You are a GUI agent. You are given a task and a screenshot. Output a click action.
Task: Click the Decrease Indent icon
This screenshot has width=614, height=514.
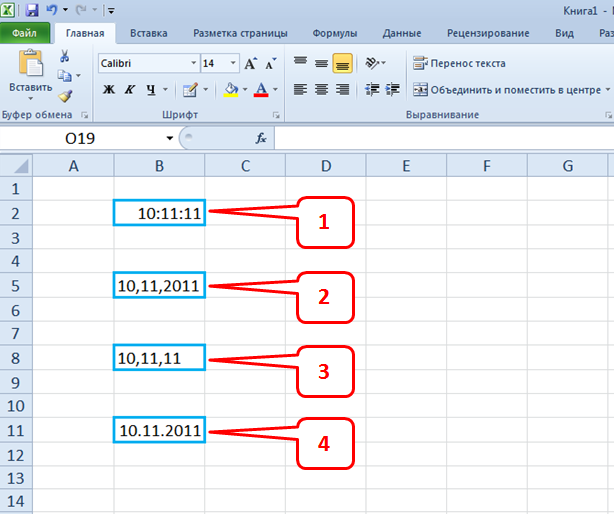click(369, 89)
